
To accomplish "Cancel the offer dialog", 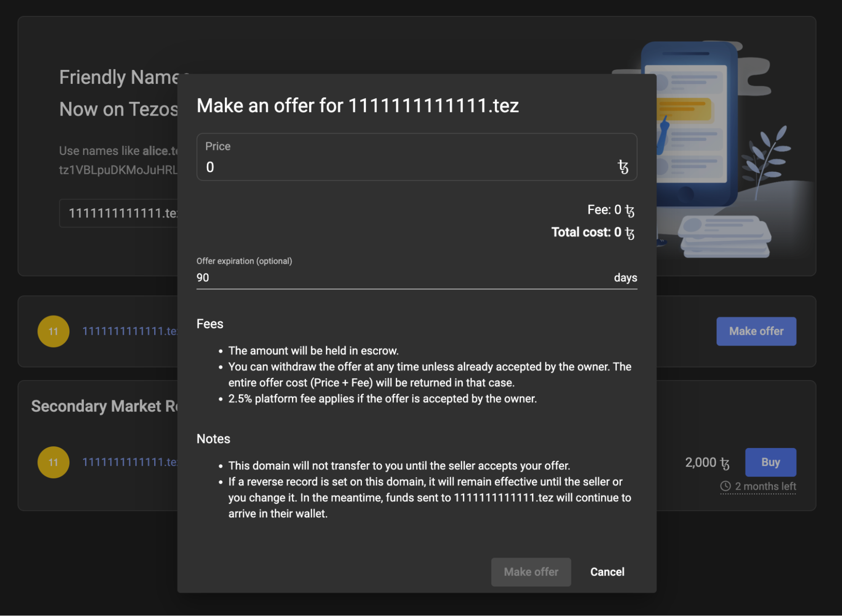I will tap(607, 572).
